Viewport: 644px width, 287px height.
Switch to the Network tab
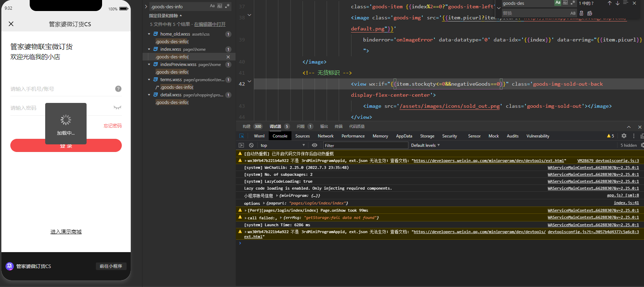click(x=325, y=136)
